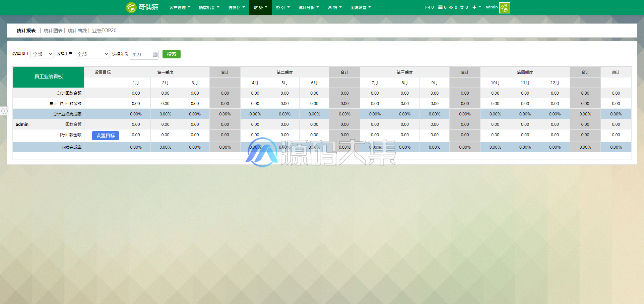644x304 pixels.
Task: Click the 12月 month header
Action: [555, 83]
